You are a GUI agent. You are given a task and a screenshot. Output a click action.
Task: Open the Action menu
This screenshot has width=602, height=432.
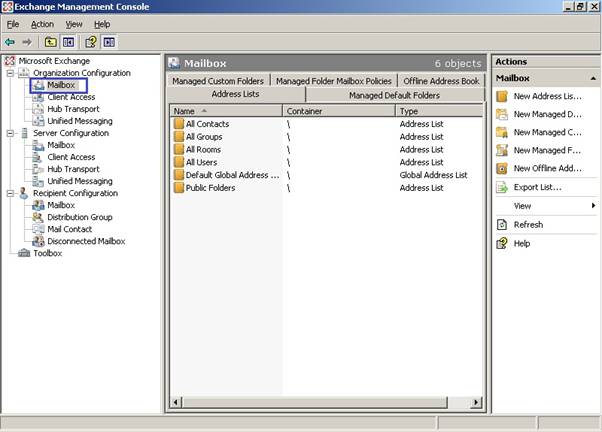42,24
